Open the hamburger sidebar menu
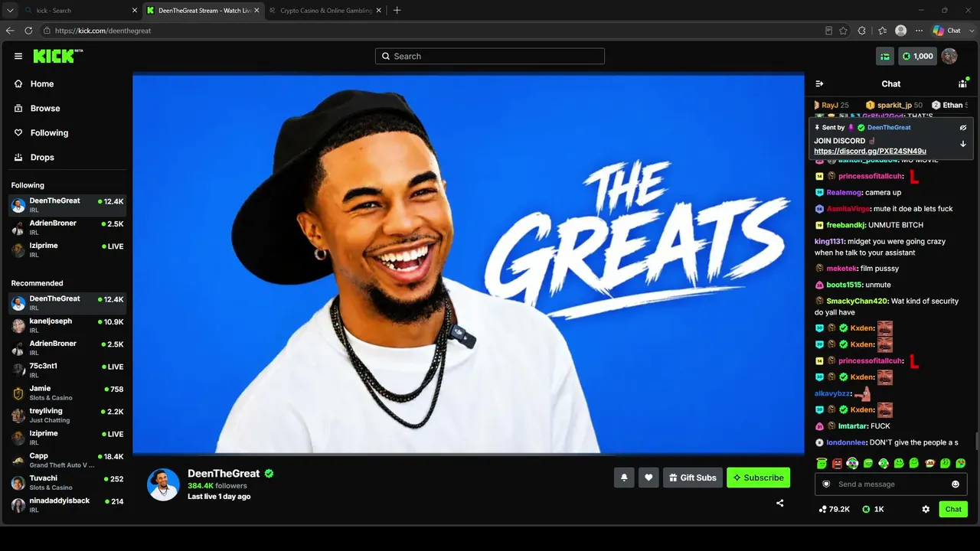 18,56
